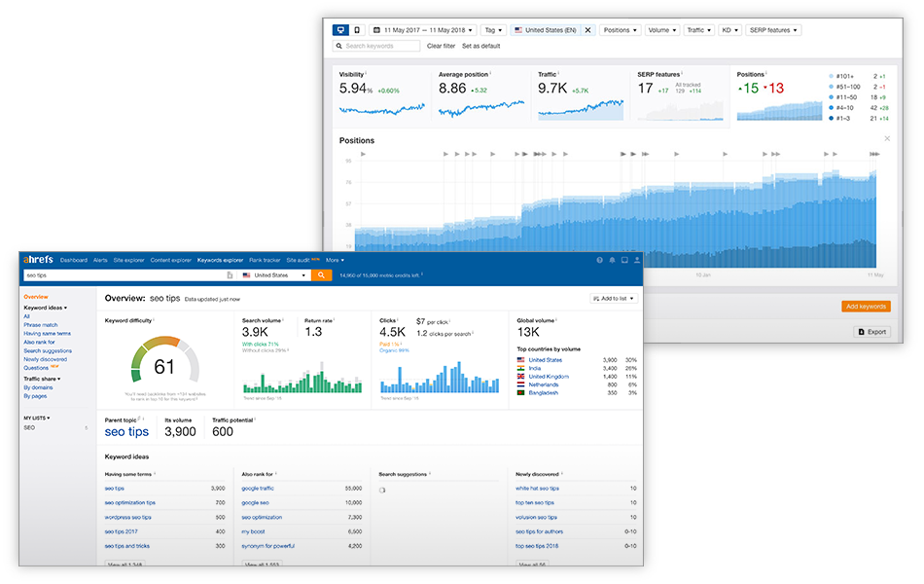Select the Average position metric card

(480, 95)
